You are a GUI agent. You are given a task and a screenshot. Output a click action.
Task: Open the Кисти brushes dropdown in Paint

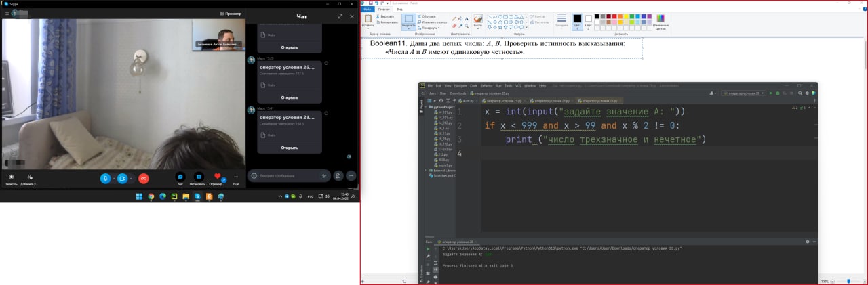coord(478,22)
